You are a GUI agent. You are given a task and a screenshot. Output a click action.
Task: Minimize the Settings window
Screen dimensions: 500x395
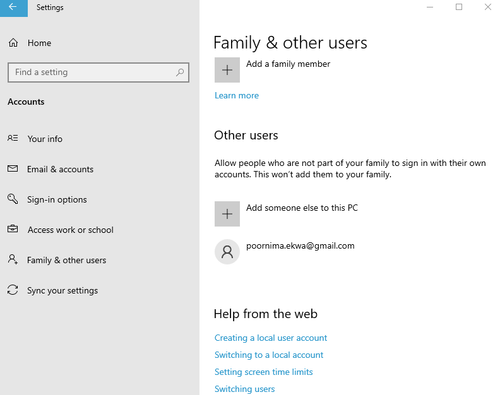point(430,7)
